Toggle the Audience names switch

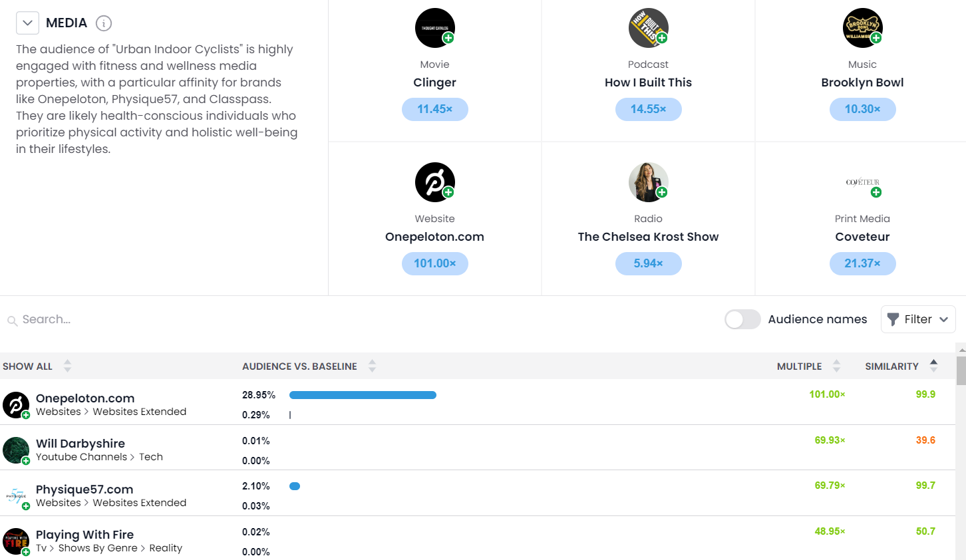742,319
